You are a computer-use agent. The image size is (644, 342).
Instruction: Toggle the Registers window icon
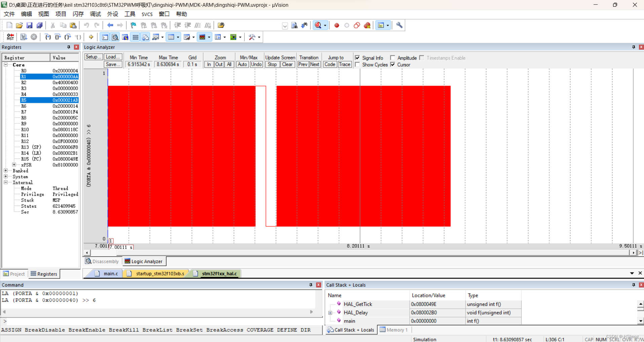(136, 37)
